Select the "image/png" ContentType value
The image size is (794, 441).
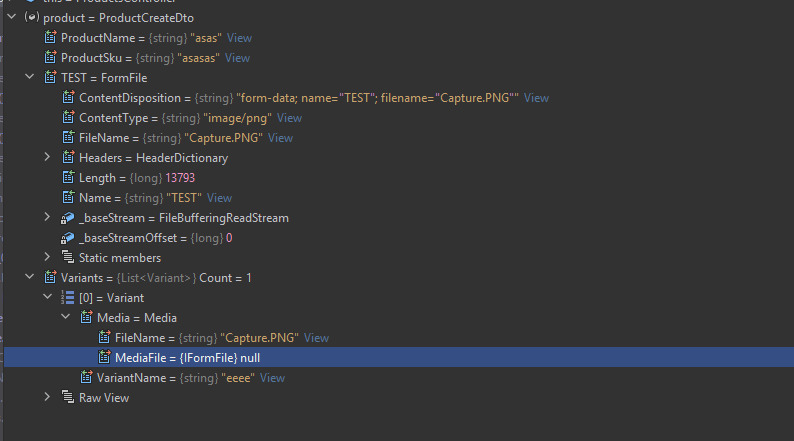[237, 118]
